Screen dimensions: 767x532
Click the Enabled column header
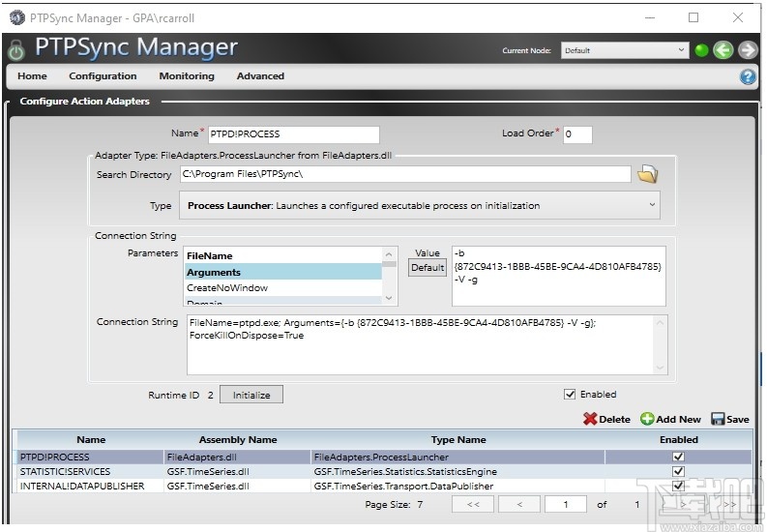(x=678, y=439)
